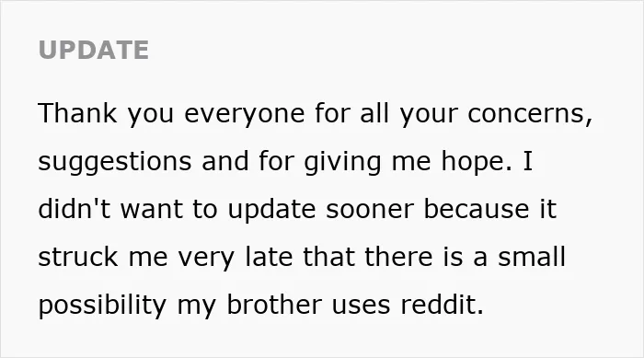Viewport: 644px width, 358px height.
Task: Click the word 'small' in fourth line
Action: point(532,257)
